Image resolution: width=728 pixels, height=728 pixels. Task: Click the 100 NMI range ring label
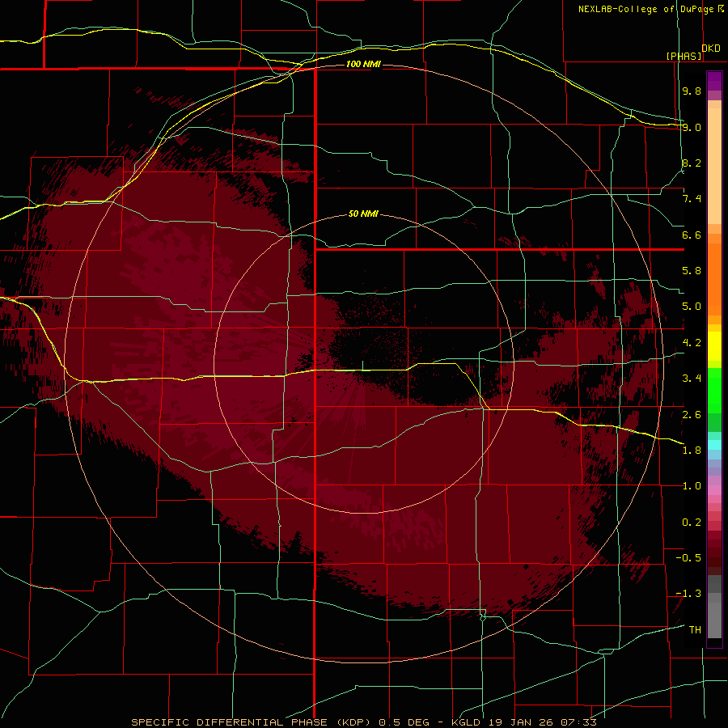363,64
